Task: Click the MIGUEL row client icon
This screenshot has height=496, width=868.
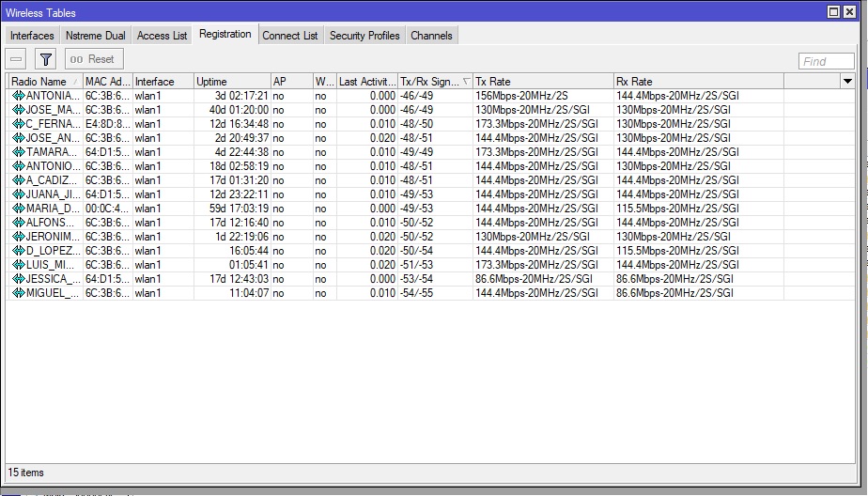Action: pyautogui.click(x=18, y=293)
